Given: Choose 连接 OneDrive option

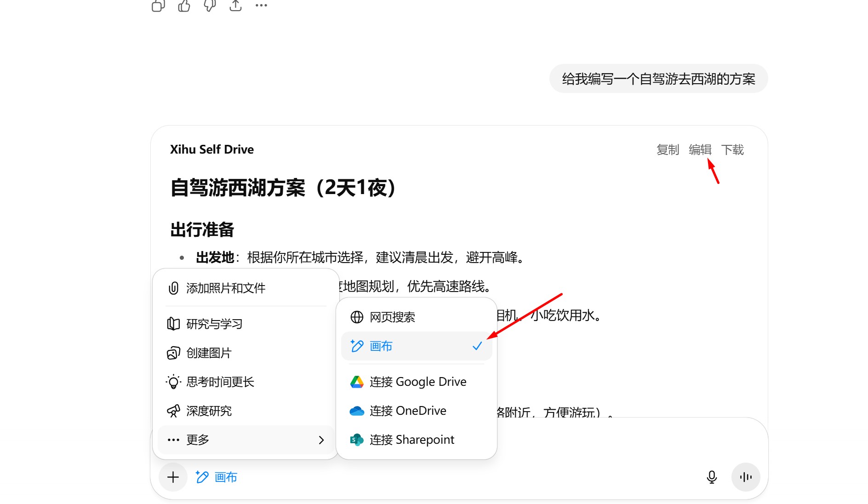Looking at the screenshot, I should coord(417,411).
